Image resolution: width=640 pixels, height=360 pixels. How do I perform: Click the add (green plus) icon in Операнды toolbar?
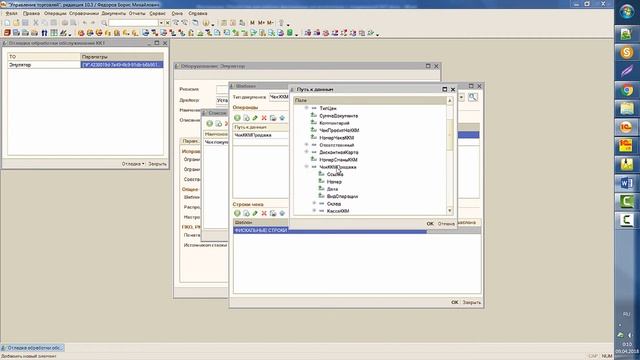coord(237,118)
